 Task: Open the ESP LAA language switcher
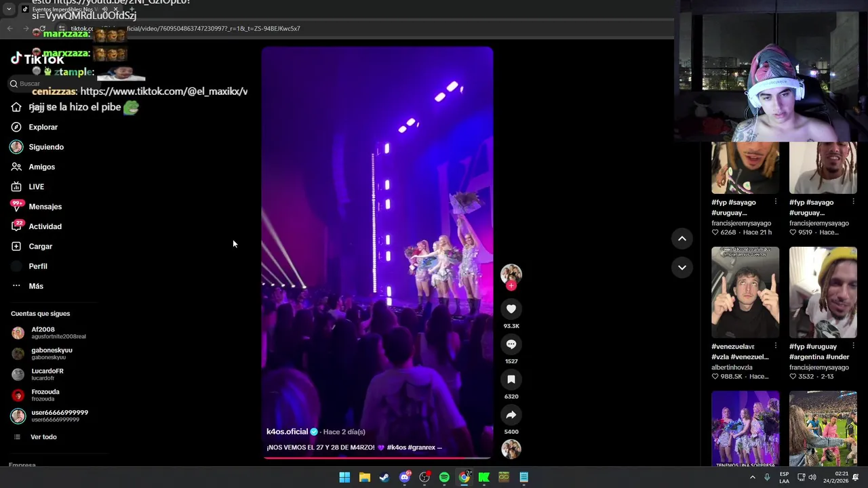[784, 477]
